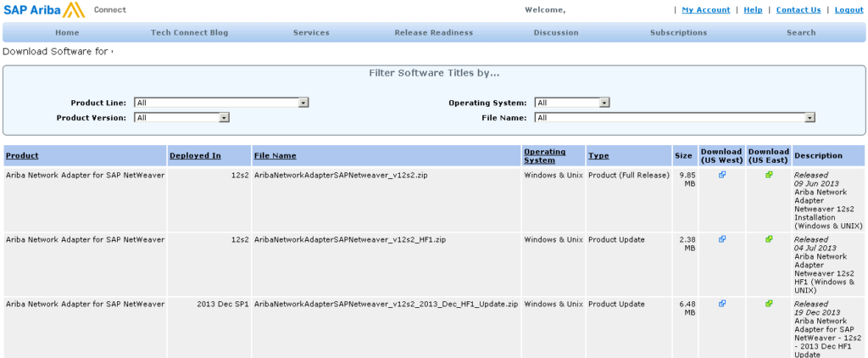
Task: Sort table by Product column
Action: 22,156
